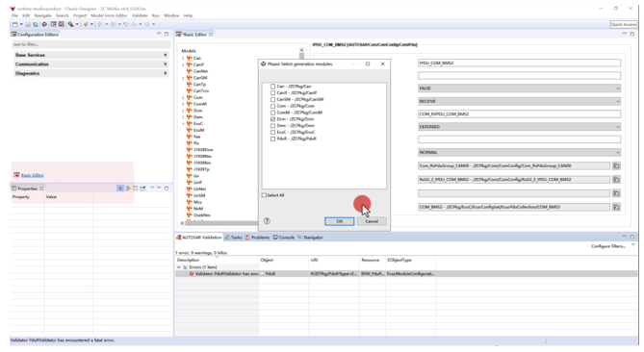Screen dimensions: 644x352
Task: Edit the COM_RXPDU_COM_BMS2 field
Action: click(519, 114)
